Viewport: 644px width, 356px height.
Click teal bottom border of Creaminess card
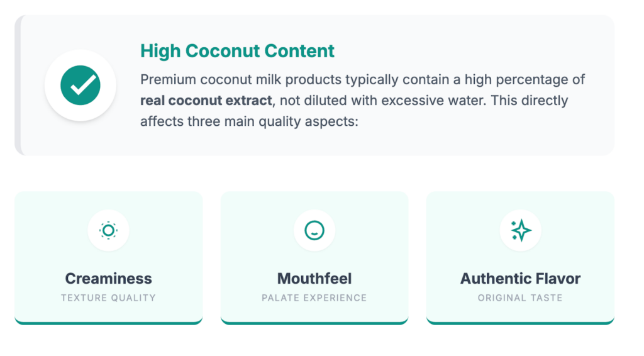pyautogui.click(x=108, y=323)
